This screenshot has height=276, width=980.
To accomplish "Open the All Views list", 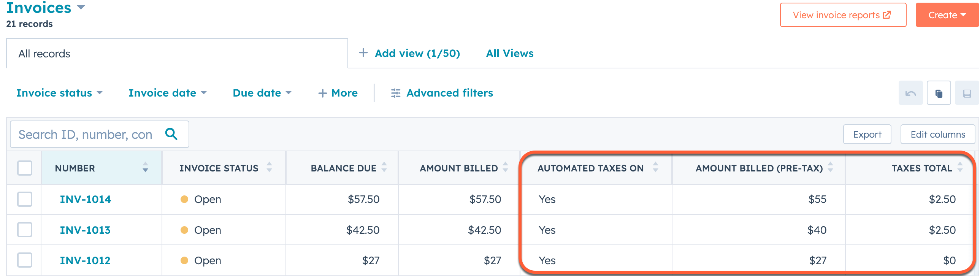I will 509,53.
